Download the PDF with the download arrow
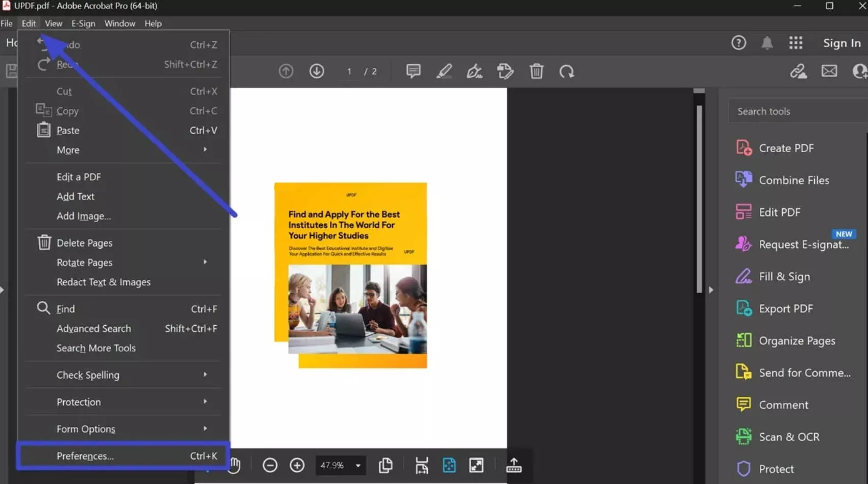868x484 pixels. (x=317, y=71)
